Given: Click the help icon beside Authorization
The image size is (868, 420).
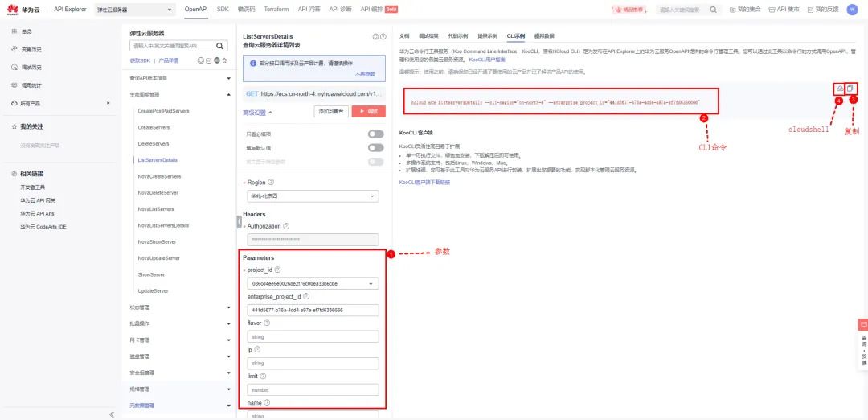Looking at the screenshot, I should 286,226.
